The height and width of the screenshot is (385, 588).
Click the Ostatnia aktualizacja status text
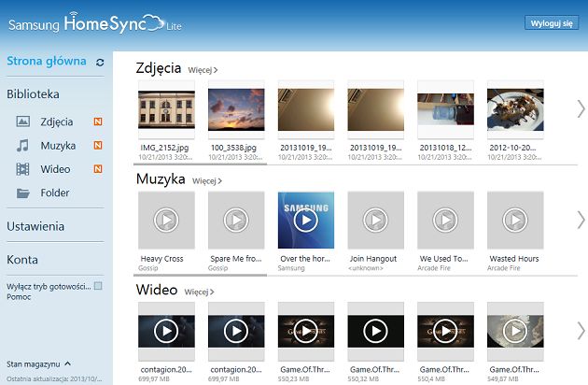[54, 379]
